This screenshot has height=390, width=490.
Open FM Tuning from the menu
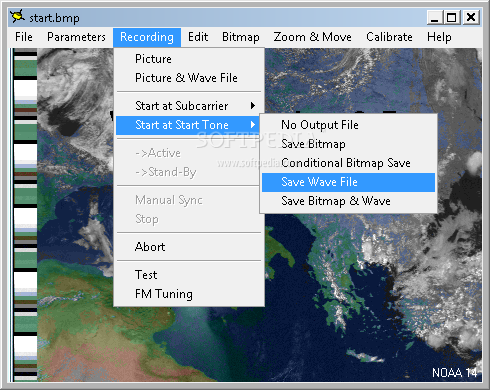tap(189, 294)
